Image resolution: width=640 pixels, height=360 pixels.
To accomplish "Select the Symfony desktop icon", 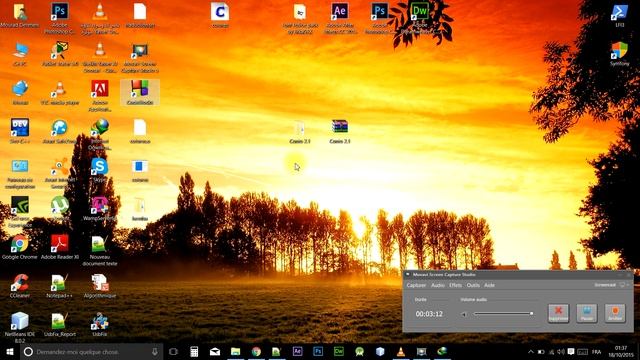I will point(619,53).
